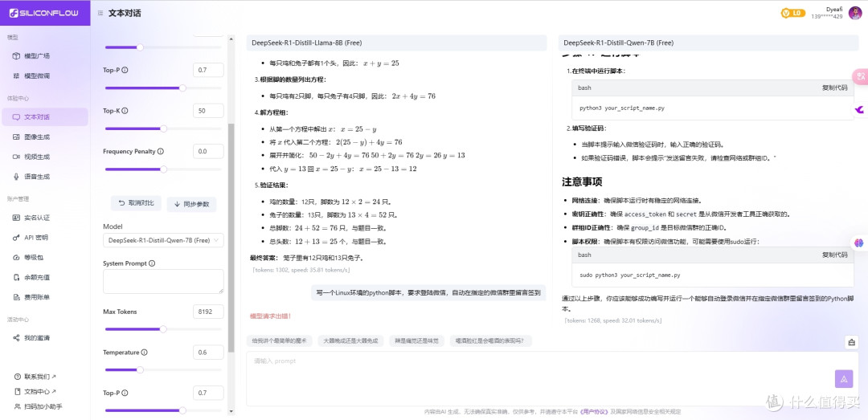
Task: Pick suggestion 喝酒脸红是会喝酒的表现吗?
Action: click(490, 340)
